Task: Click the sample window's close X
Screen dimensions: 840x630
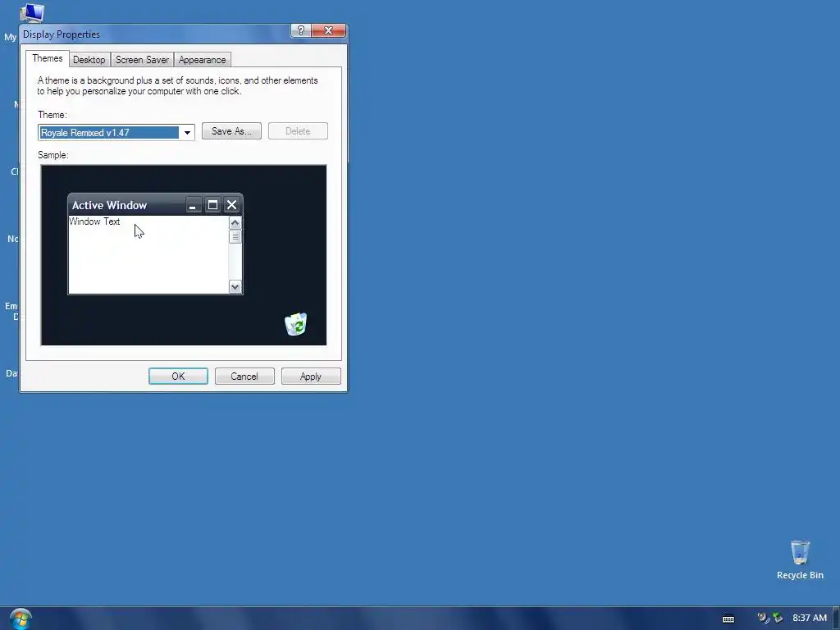Action: [x=231, y=205]
